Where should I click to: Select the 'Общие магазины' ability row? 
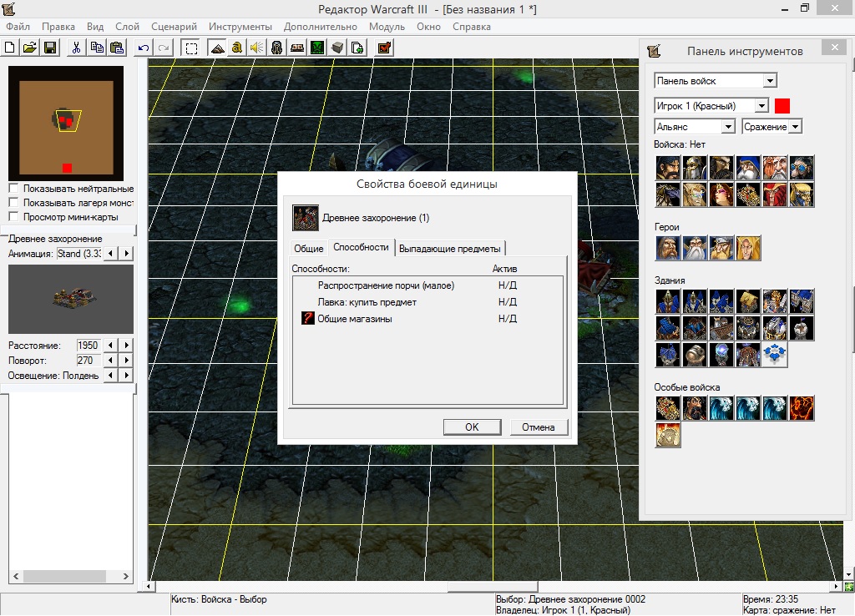(x=428, y=319)
